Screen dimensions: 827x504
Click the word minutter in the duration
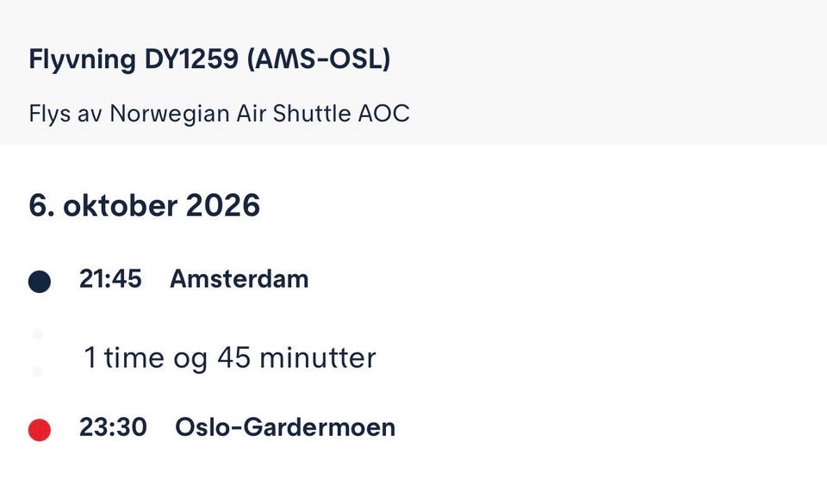[x=318, y=358]
